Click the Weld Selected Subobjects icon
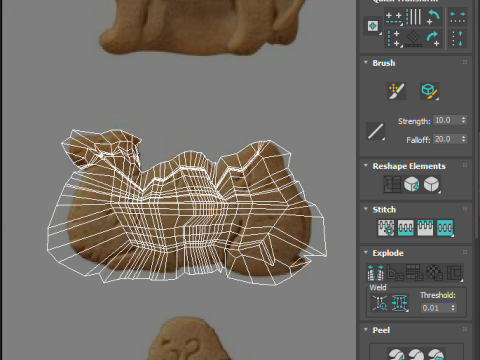The height and width of the screenshot is (360, 480). tap(400, 303)
